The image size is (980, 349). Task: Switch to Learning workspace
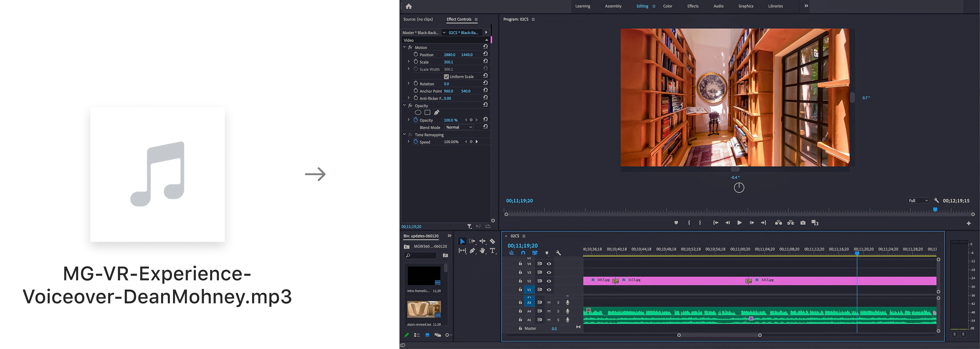[x=583, y=6]
